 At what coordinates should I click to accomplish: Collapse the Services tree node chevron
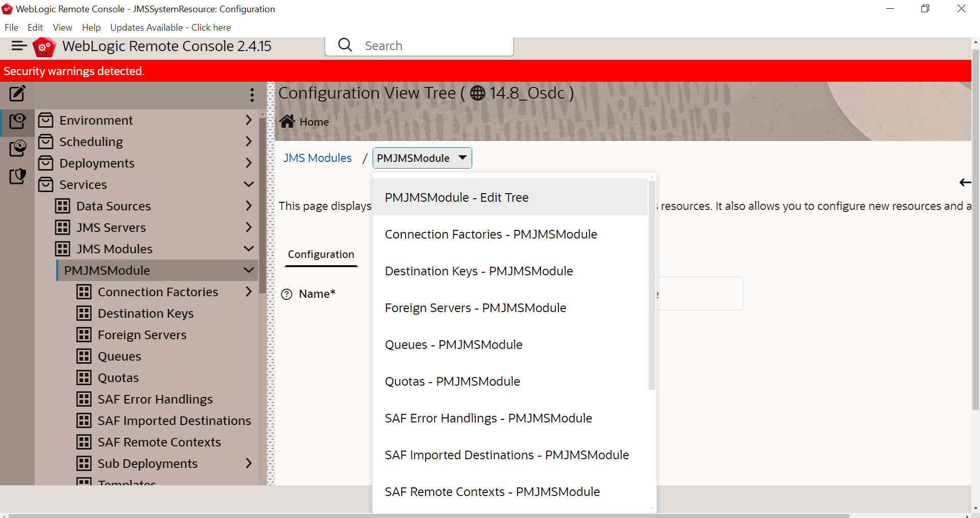pos(249,184)
